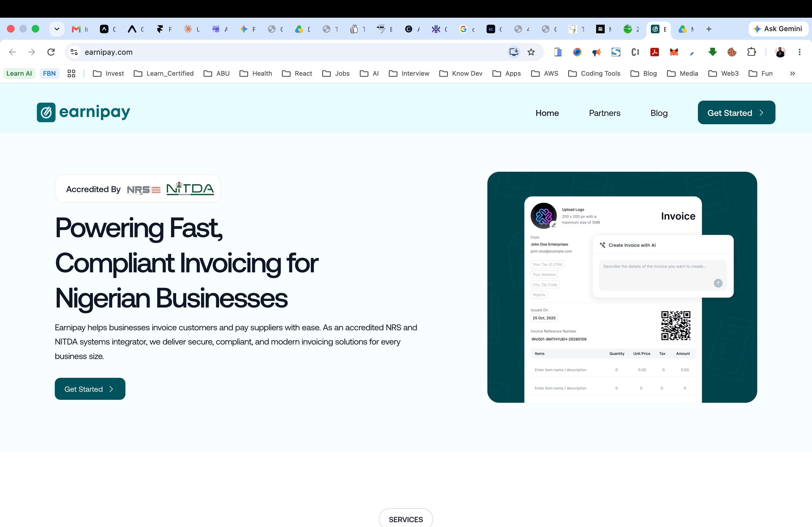
Task: Click the invoice QR code
Action: pyautogui.click(x=676, y=325)
